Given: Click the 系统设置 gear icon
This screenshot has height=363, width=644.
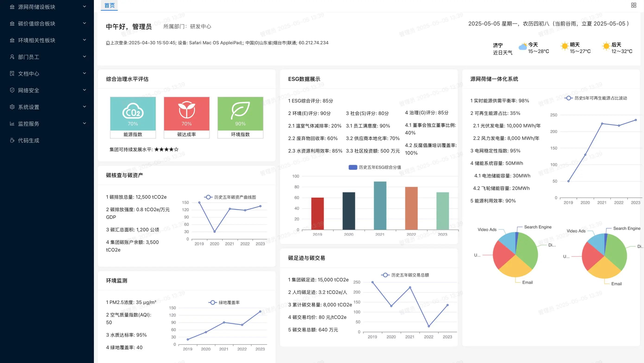Looking at the screenshot, I should coord(12,107).
